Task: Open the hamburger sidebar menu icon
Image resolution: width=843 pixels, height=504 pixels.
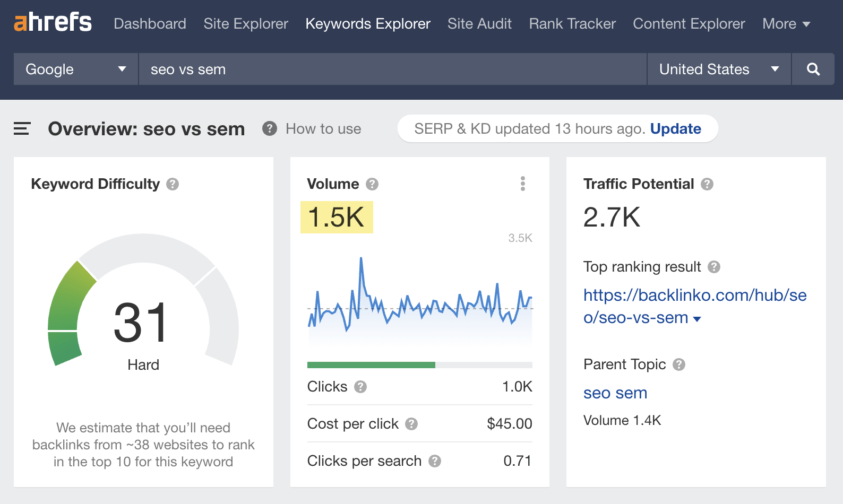Action: point(22,128)
